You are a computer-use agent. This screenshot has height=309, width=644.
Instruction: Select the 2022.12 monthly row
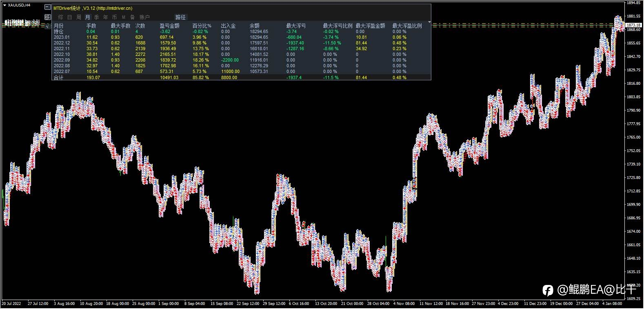(x=241, y=43)
